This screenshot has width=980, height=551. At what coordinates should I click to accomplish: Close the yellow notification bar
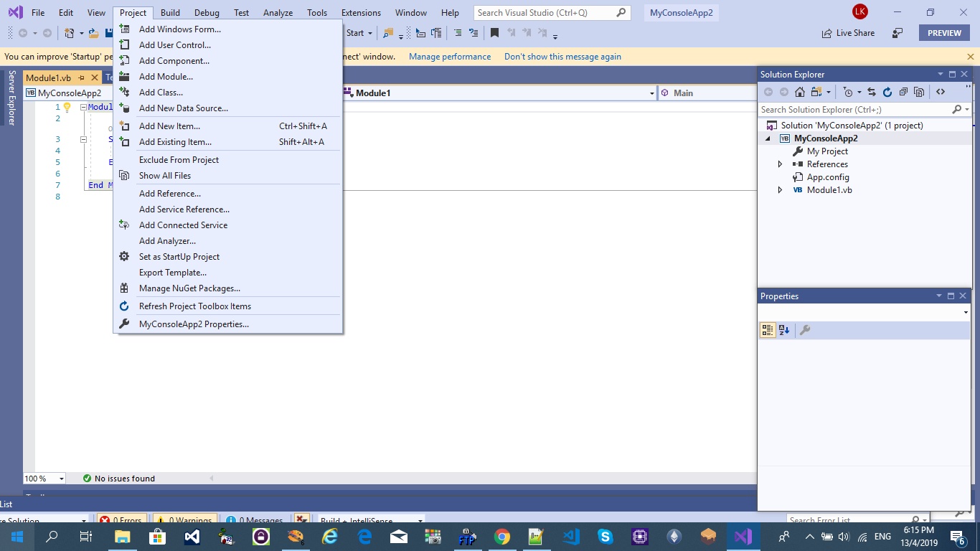pyautogui.click(x=971, y=57)
